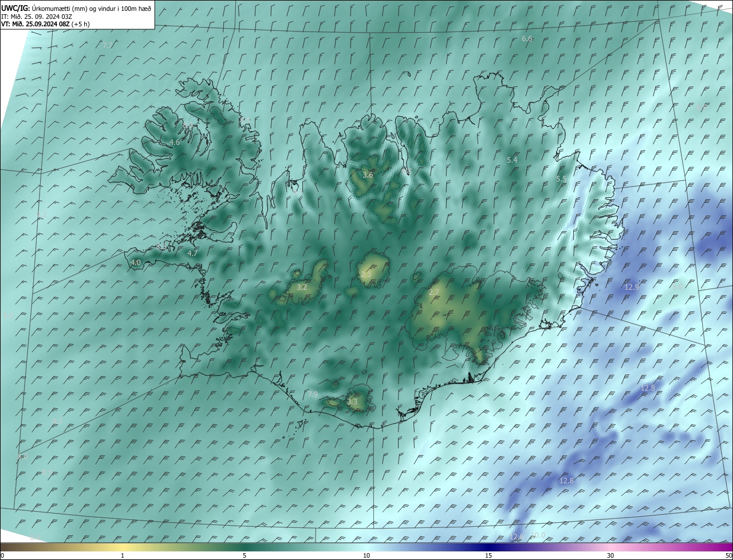Click the "5.5" value label
Image resolution: width=733 pixels, height=560 pixels.
click(561, 179)
